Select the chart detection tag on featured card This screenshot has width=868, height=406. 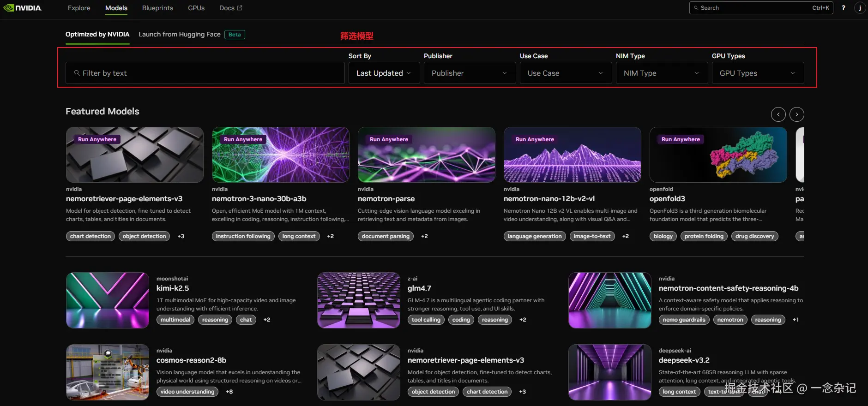[90, 236]
